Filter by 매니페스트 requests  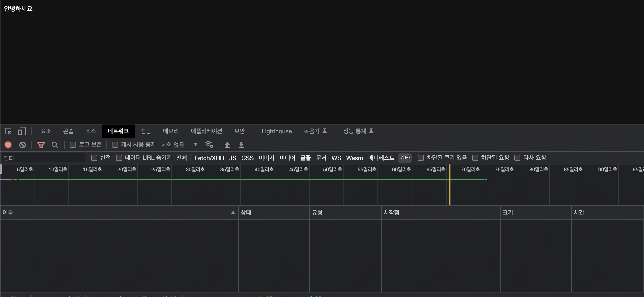[x=381, y=158]
